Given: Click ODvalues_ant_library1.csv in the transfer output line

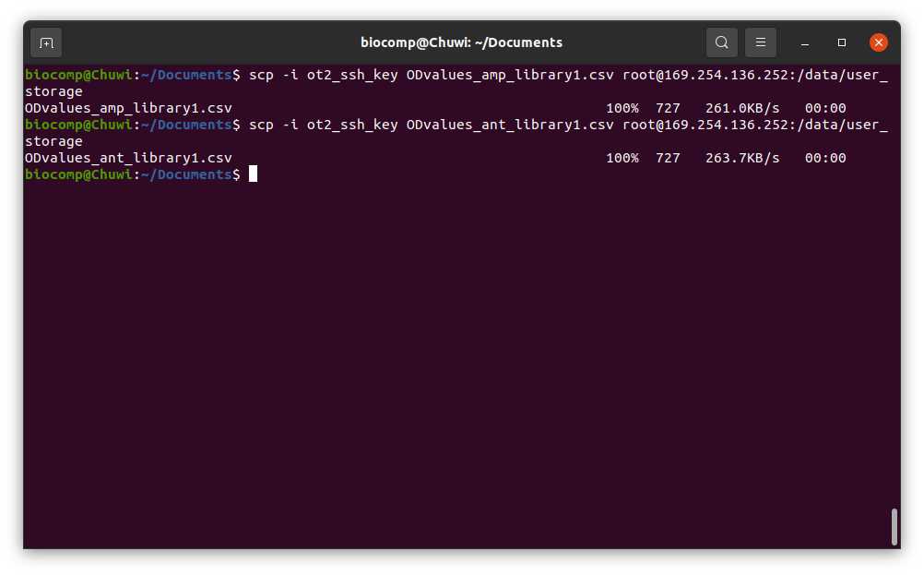Looking at the screenshot, I should (128, 158).
